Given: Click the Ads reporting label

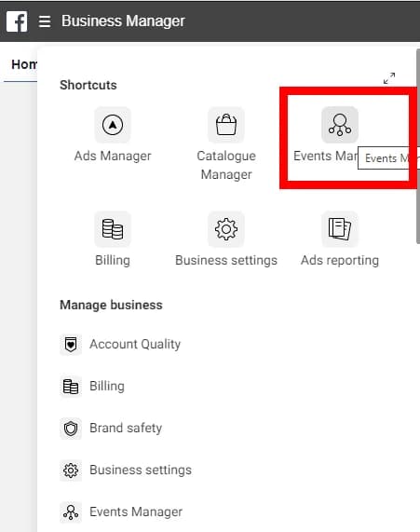Looking at the screenshot, I should pos(340,260).
